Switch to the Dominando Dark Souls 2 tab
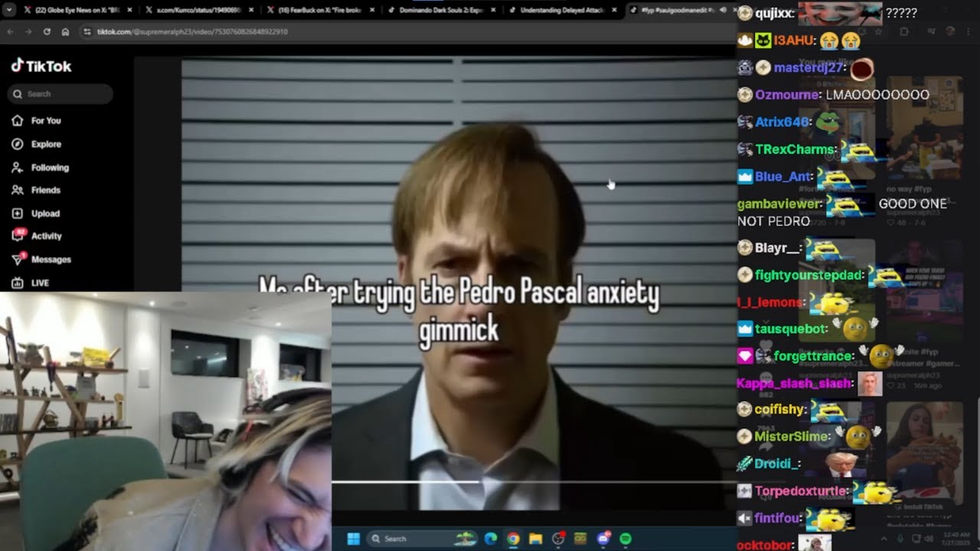The width and height of the screenshot is (980, 551). tap(441, 10)
